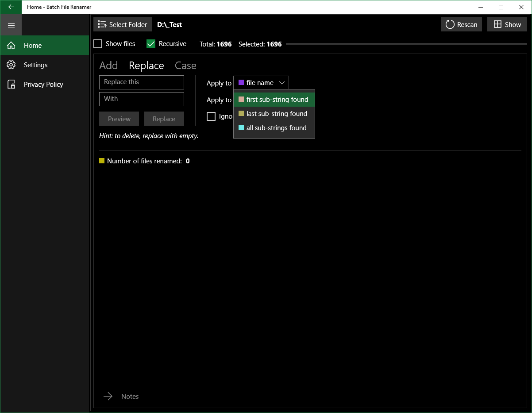Click the Replace this input field
This screenshot has width=532, height=413.
click(142, 82)
